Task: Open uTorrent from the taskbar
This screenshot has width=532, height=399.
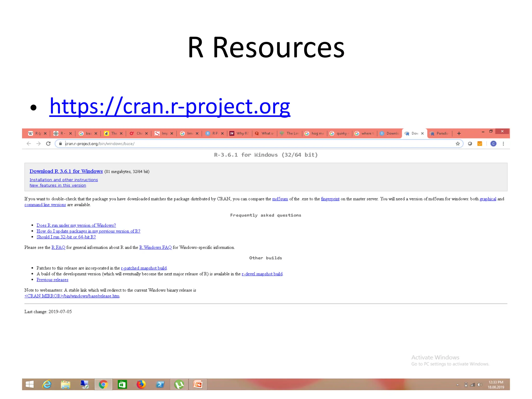Action: (179, 384)
